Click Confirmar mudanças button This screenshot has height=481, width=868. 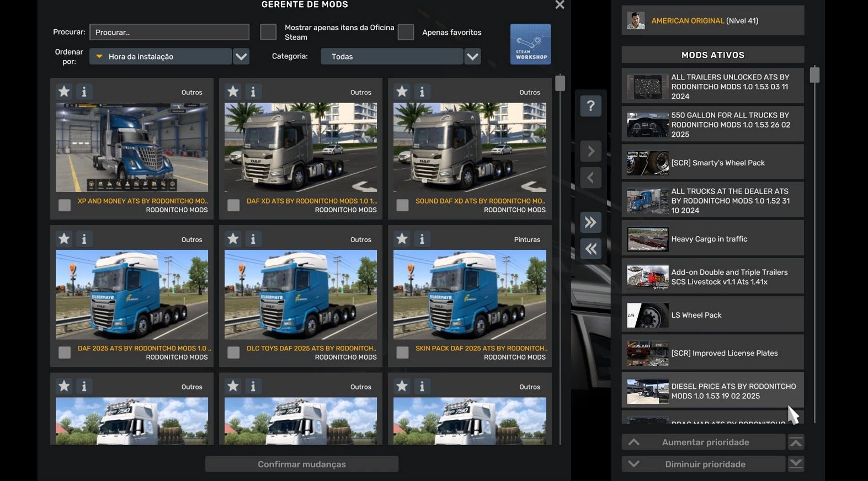point(301,464)
